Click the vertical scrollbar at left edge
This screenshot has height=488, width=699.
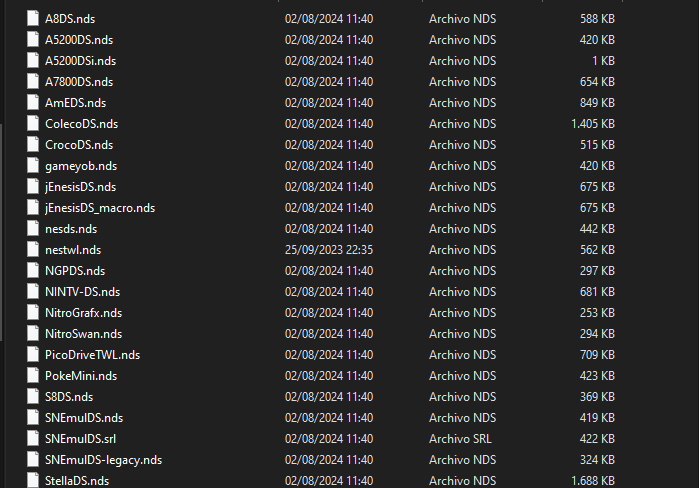[1, 232]
